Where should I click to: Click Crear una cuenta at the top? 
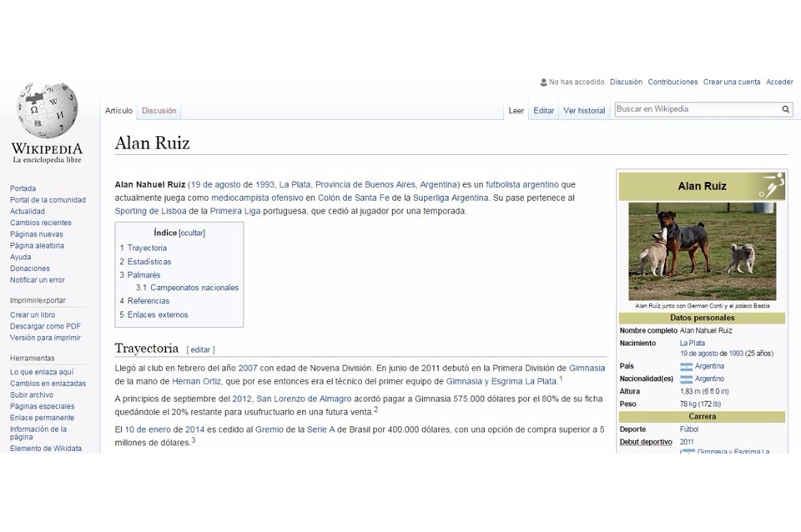(x=732, y=83)
